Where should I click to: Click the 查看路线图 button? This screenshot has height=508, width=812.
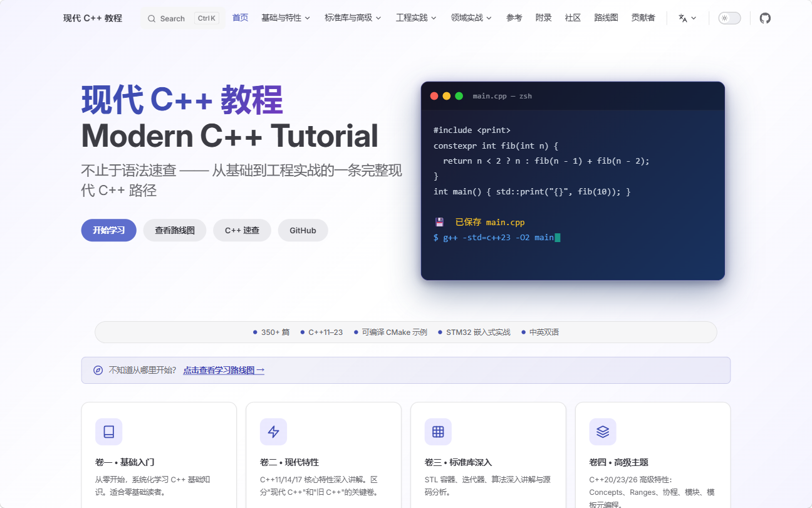click(175, 230)
